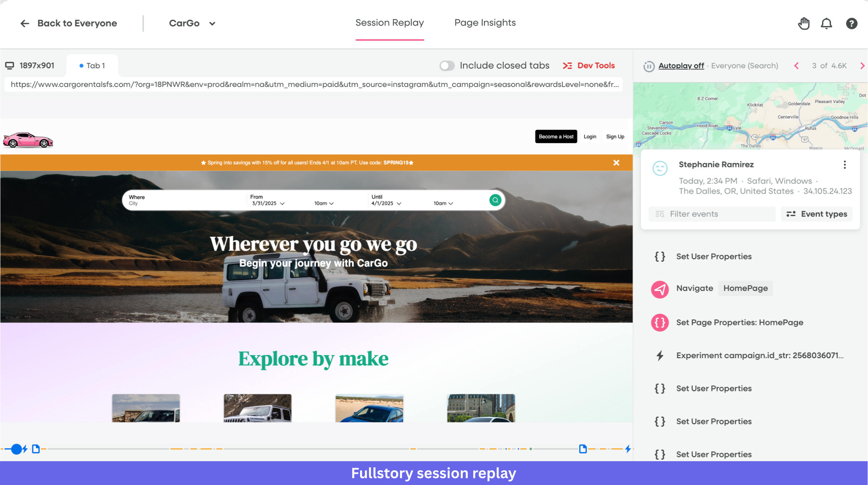Click the green search button in hero
The height and width of the screenshot is (485, 868).
(x=495, y=200)
